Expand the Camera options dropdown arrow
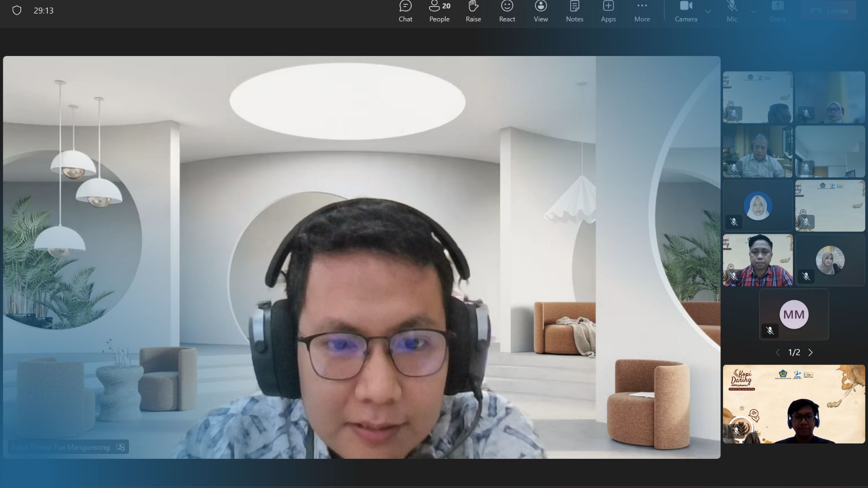 [708, 11]
